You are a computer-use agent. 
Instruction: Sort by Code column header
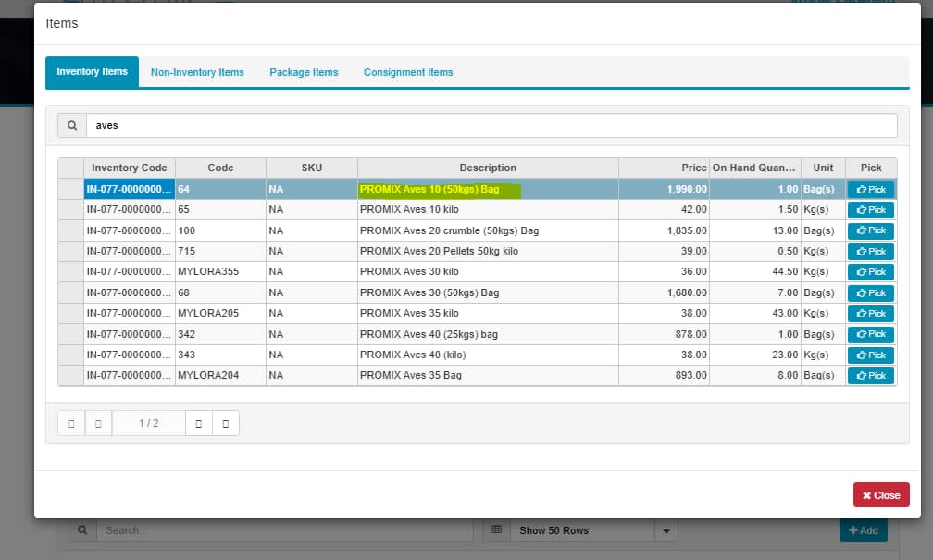coord(220,168)
